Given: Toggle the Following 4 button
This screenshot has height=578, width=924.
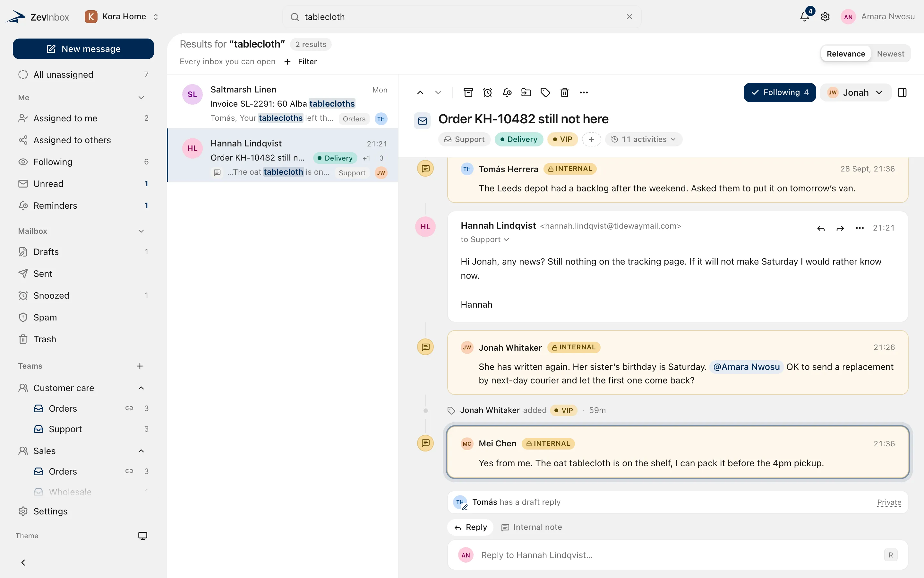Looking at the screenshot, I should pyautogui.click(x=780, y=92).
